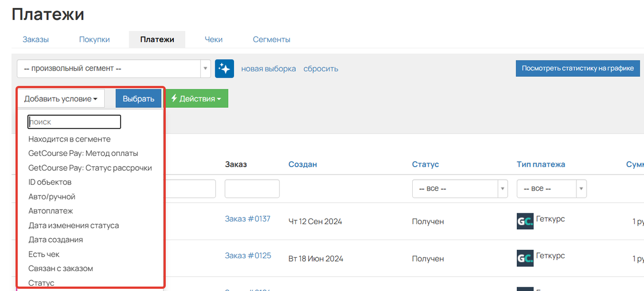Select the Дата создания condition
This screenshot has height=291, width=644.
(x=56, y=240)
